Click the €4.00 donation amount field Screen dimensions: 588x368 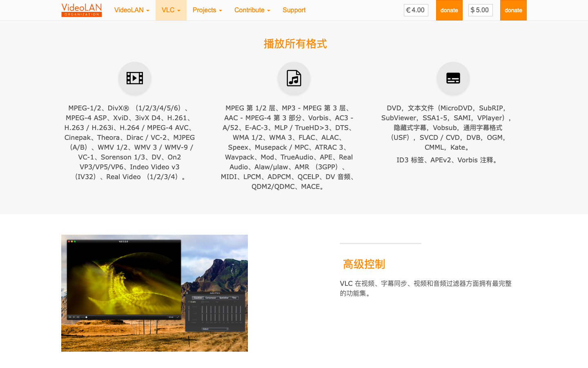pyautogui.click(x=416, y=10)
